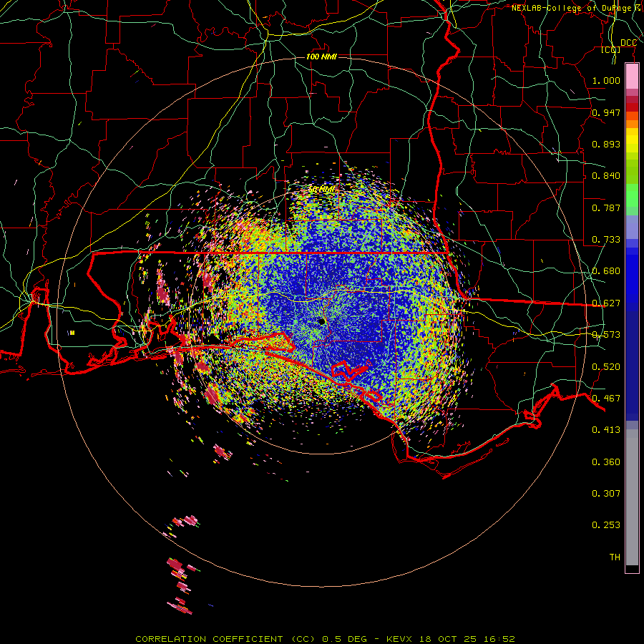Click the 100 NMI range ring label
The width and height of the screenshot is (644, 644).
tap(321, 57)
